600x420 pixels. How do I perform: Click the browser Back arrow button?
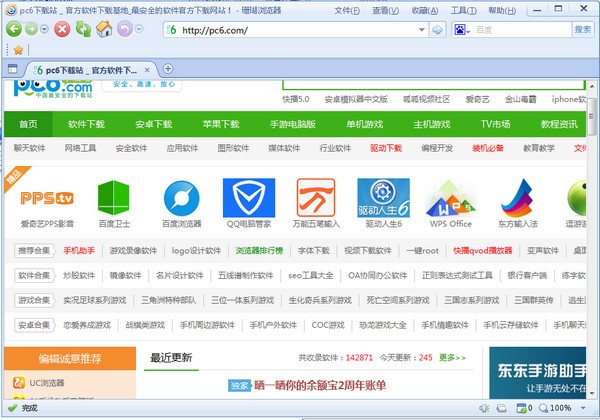[14, 29]
